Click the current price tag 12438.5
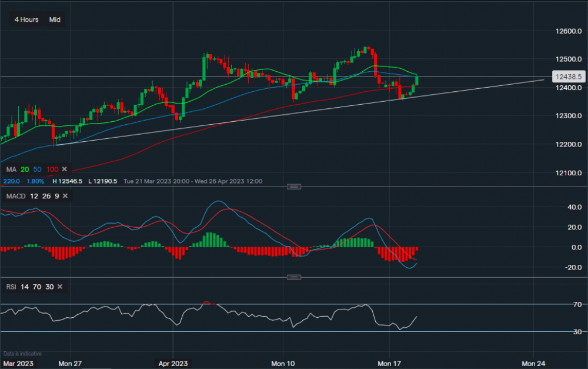The height and width of the screenshot is (369, 588). pos(567,77)
